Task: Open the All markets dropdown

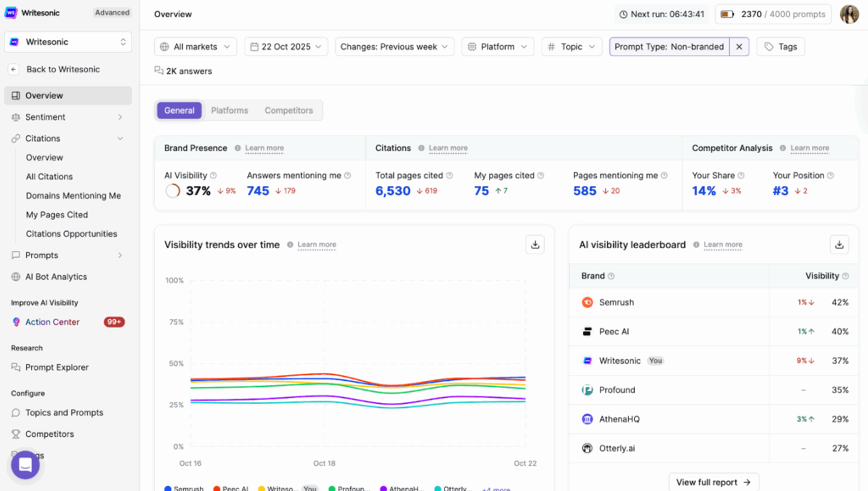Action: point(195,47)
